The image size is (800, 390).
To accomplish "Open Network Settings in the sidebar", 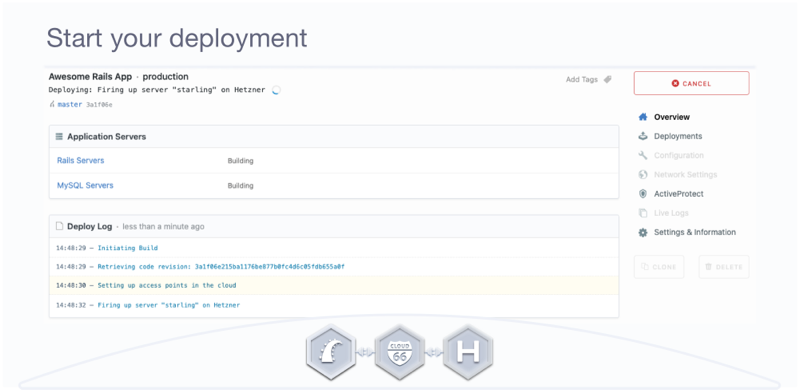I will pyautogui.click(x=685, y=175).
